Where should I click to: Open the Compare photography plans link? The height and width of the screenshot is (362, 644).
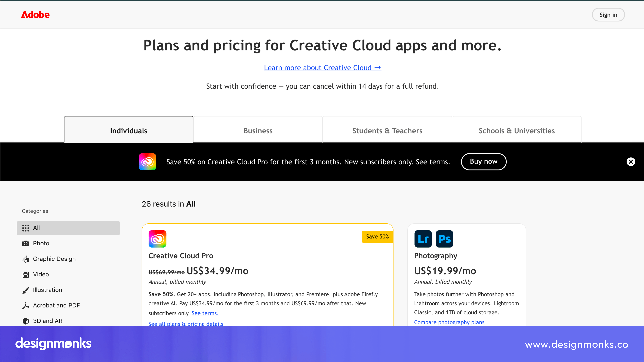coord(449,322)
